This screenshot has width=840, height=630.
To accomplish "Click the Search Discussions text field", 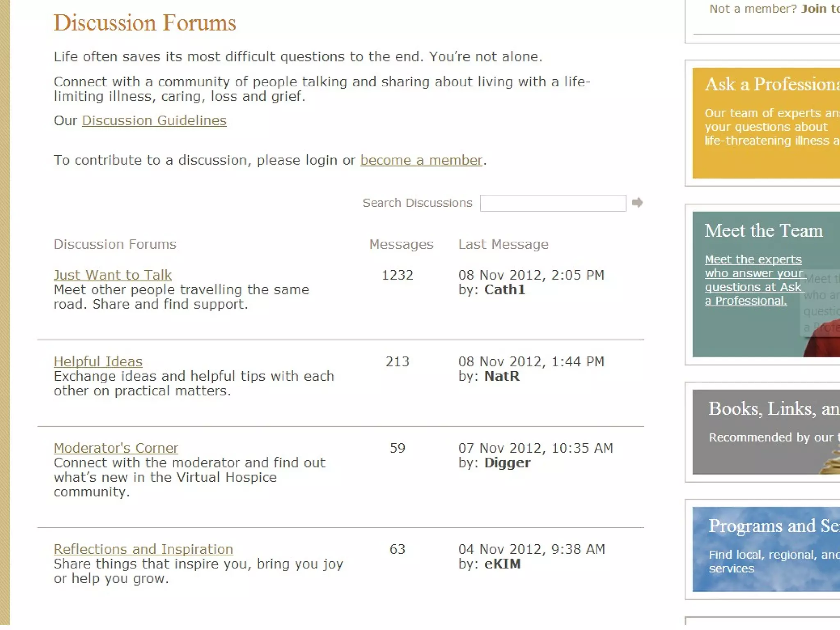I will (x=552, y=203).
